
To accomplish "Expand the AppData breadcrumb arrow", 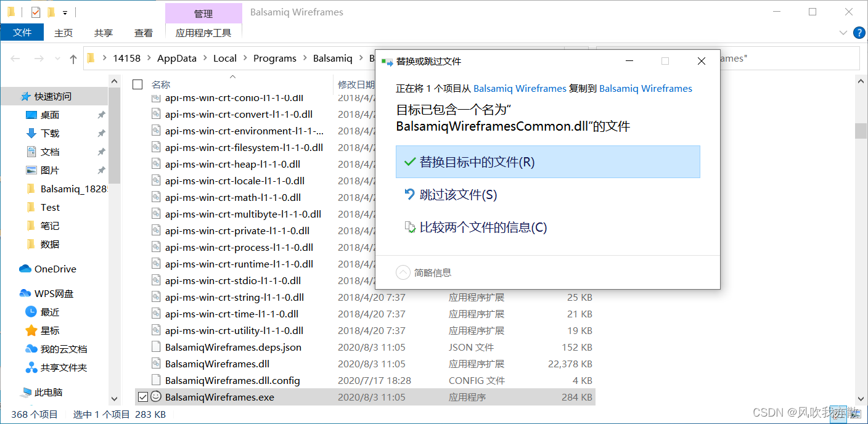I will tap(205, 59).
